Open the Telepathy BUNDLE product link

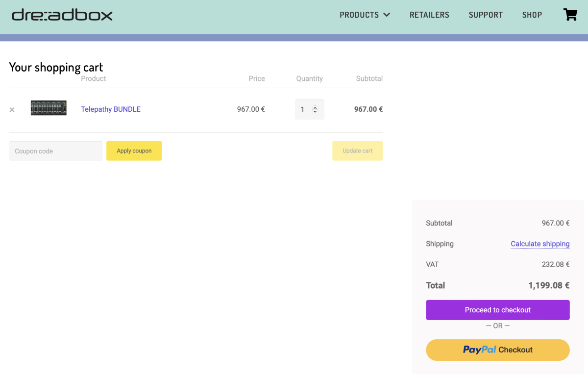[111, 109]
